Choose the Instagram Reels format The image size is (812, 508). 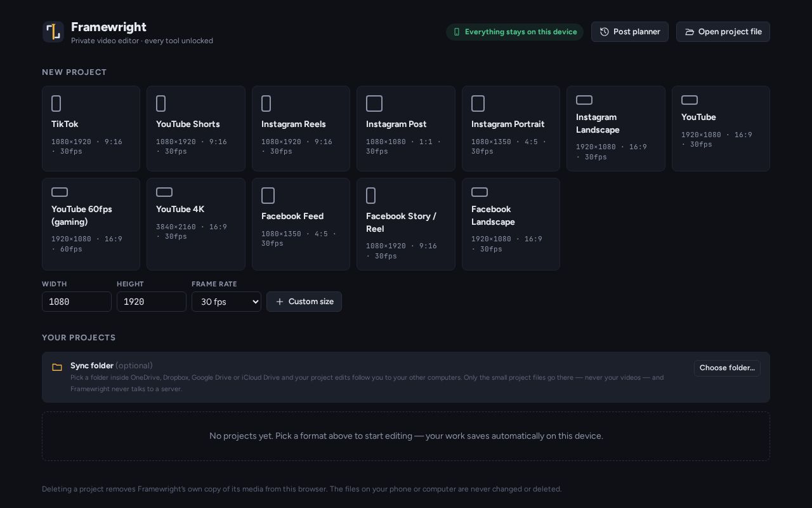coord(301,128)
